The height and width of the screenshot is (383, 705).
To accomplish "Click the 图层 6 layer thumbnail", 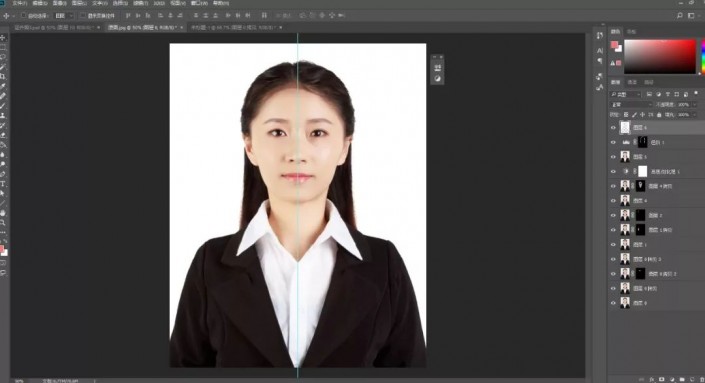I will click(x=625, y=128).
